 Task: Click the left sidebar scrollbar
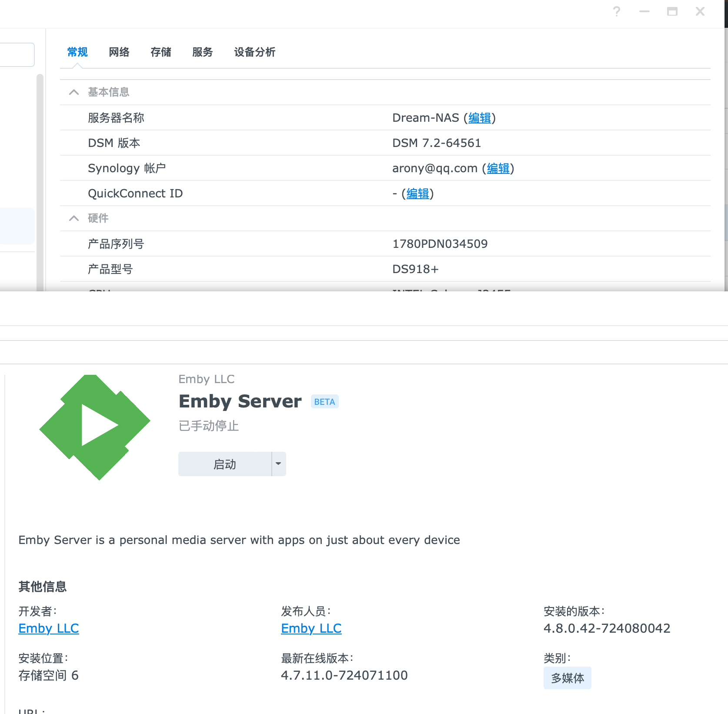click(40, 183)
